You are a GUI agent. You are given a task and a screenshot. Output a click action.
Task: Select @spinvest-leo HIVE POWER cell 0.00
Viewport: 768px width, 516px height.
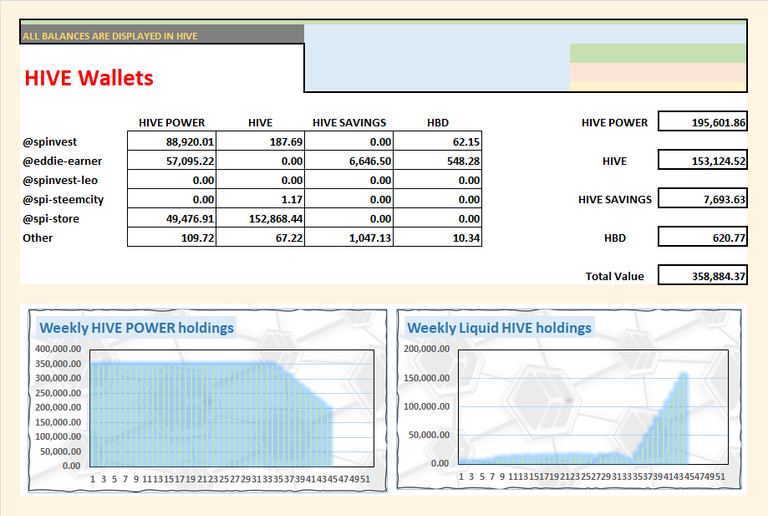click(x=171, y=180)
